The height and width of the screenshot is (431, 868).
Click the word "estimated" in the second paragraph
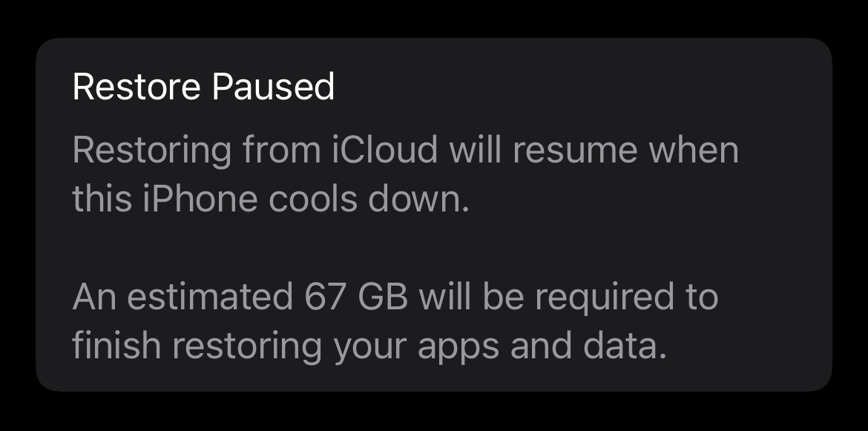click(210, 297)
